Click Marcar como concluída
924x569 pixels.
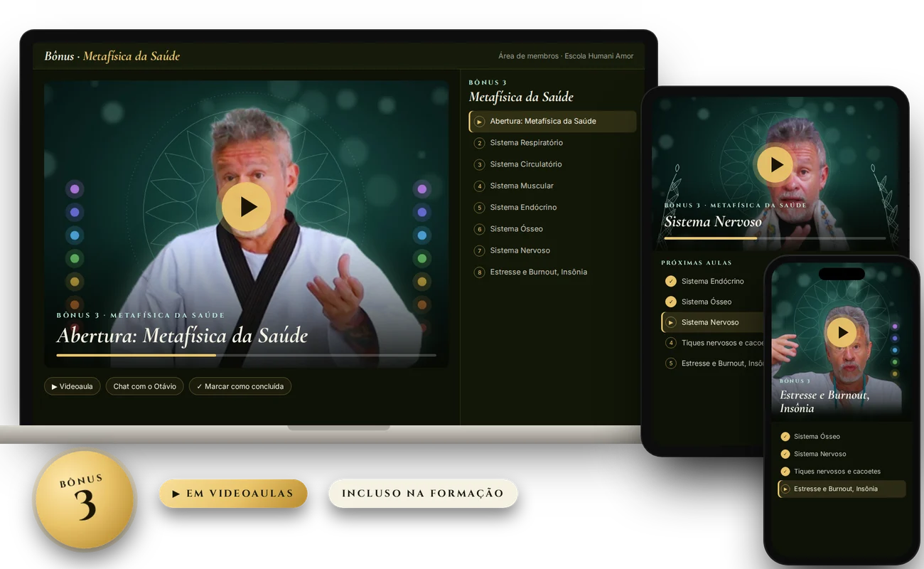(x=240, y=386)
